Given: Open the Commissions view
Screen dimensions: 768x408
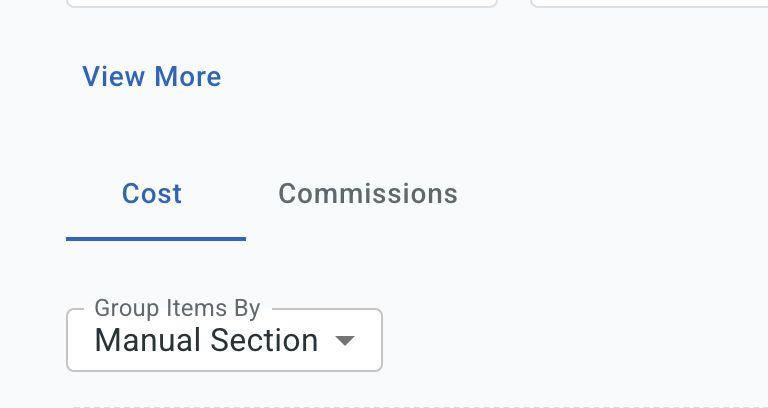Looking at the screenshot, I should (367, 194).
